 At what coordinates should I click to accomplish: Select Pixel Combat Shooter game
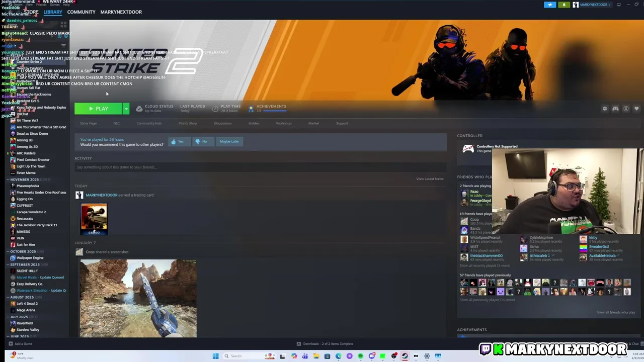33,160
